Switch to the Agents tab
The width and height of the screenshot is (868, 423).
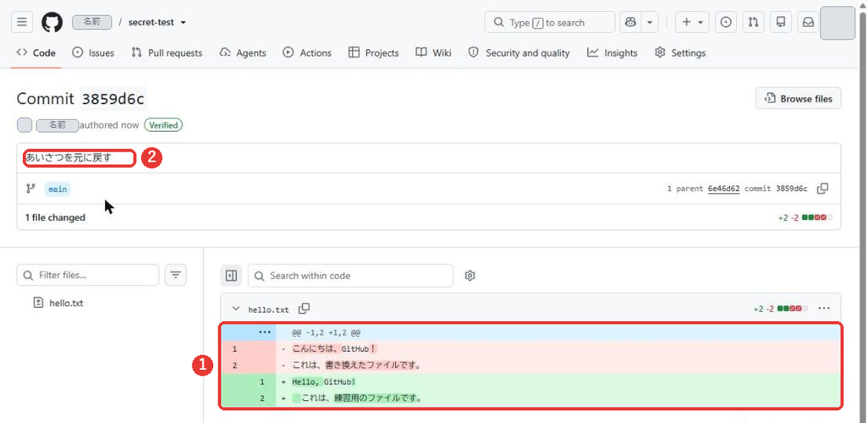pyautogui.click(x=243, y=53)
